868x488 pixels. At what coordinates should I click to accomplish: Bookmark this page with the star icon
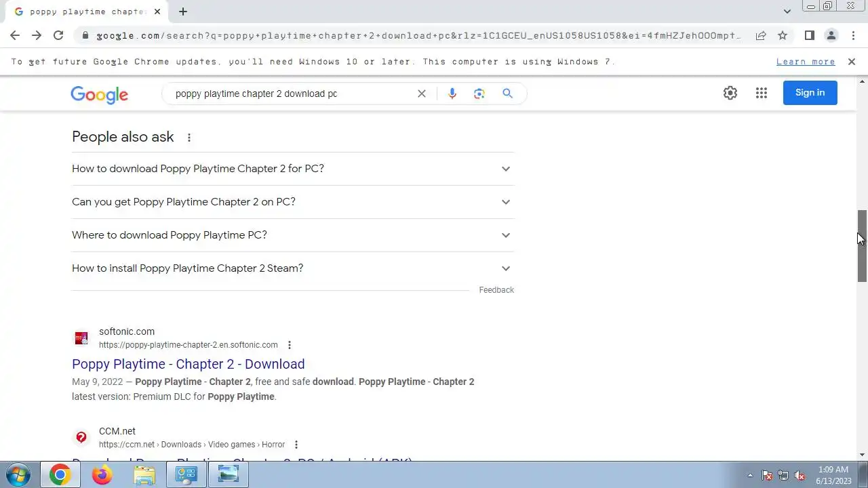click(783, 35)
